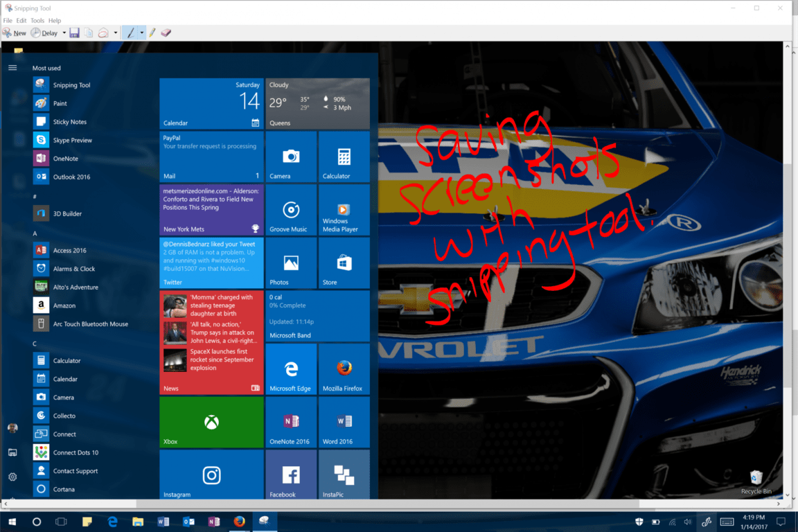
Task: Open Firefox from the taskbar
Action: point(239,522)
